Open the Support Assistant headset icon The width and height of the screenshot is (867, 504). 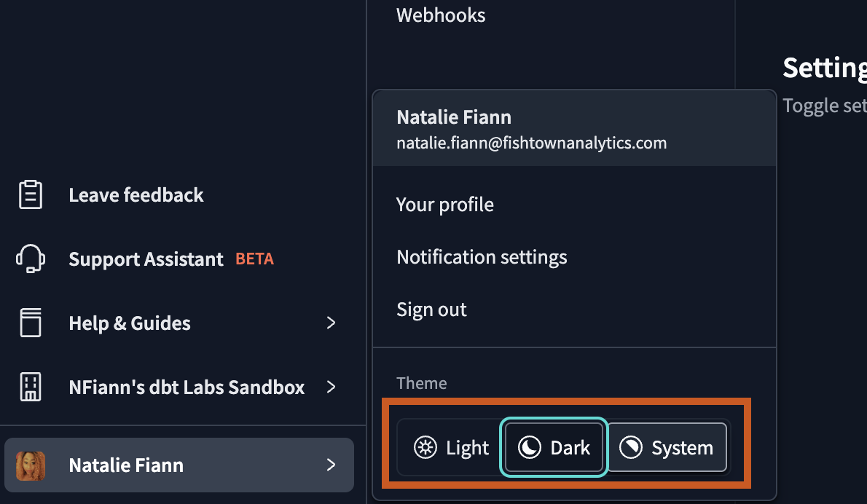(x=30, y=259)
